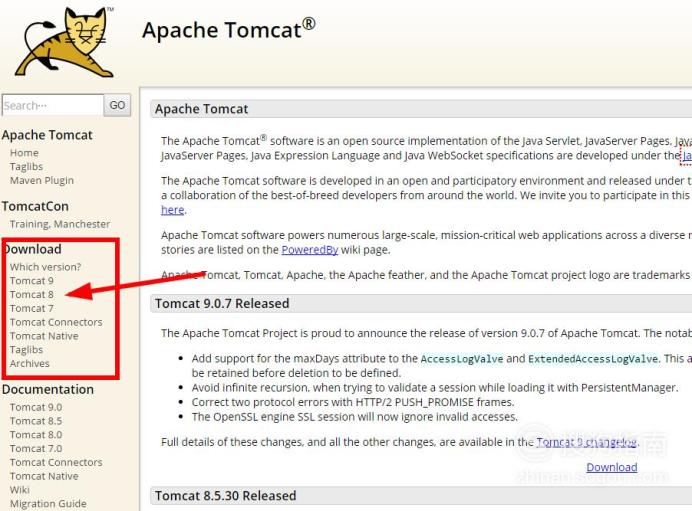This screenshot has width=692, height=511.
Task: Click the 'Download' sidebar heading
Action: point(33,249)
